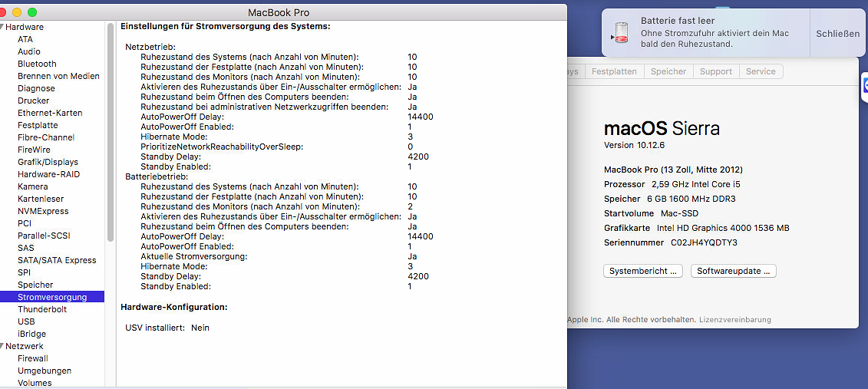
Task: Open Speicher in the sidebar list
Action: click(x=35, y=285)
